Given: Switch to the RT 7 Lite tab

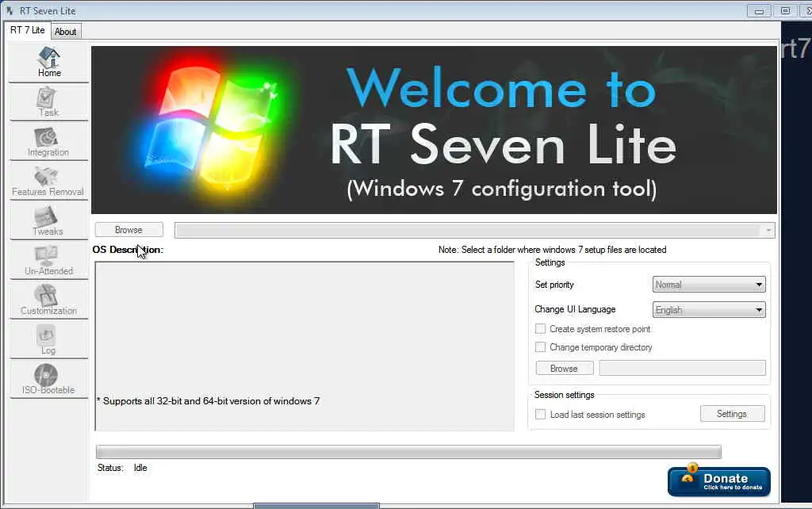Looking at the screenshot, I should pyautogui.click(x=28, y=31).
